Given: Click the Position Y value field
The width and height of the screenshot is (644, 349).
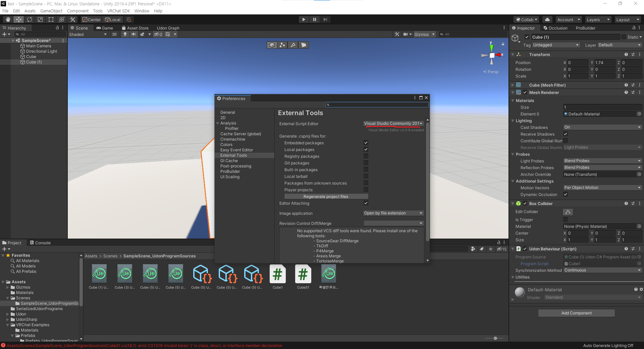Looking at the screenshot, I should (605, 62).
